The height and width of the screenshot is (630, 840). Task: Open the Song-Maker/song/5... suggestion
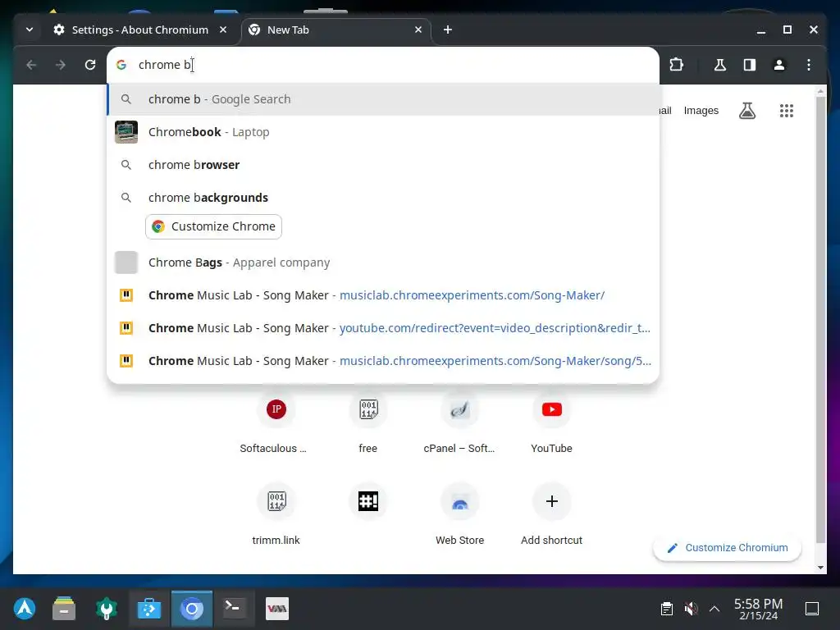(x=383, y=361)
